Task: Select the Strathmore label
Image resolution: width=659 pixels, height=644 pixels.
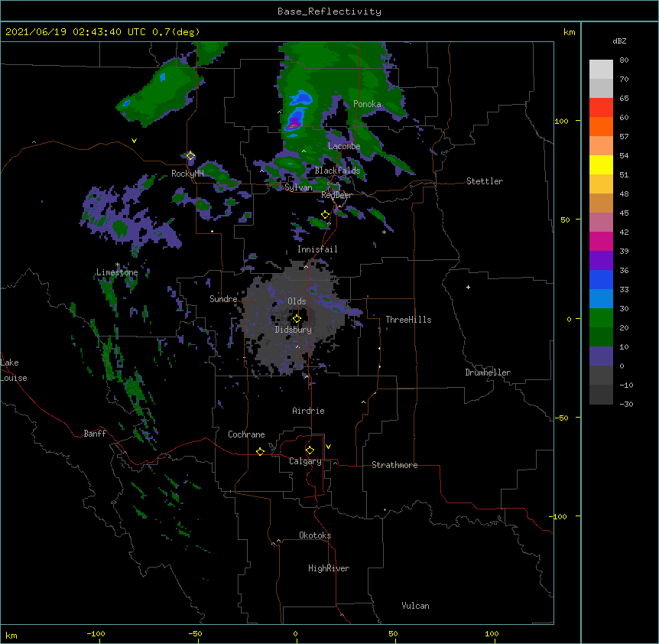Action: coord(394,465)
